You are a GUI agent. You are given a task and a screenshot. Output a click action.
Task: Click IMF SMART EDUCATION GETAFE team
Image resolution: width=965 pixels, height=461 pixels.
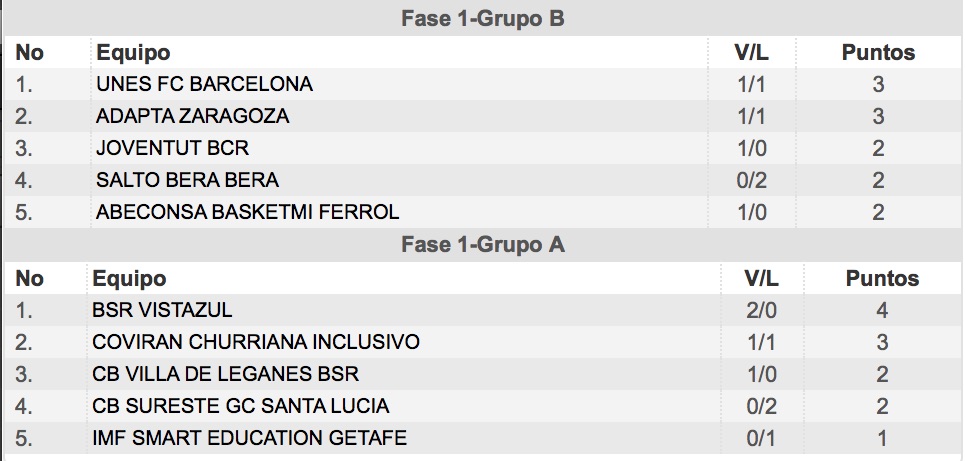(x=249, y=438)
